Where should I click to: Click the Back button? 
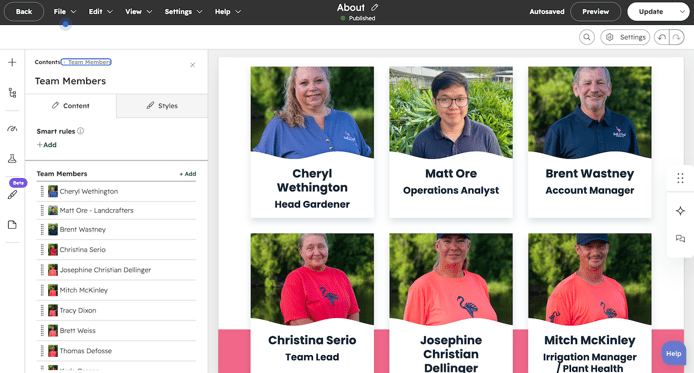[x=24, y=12]
